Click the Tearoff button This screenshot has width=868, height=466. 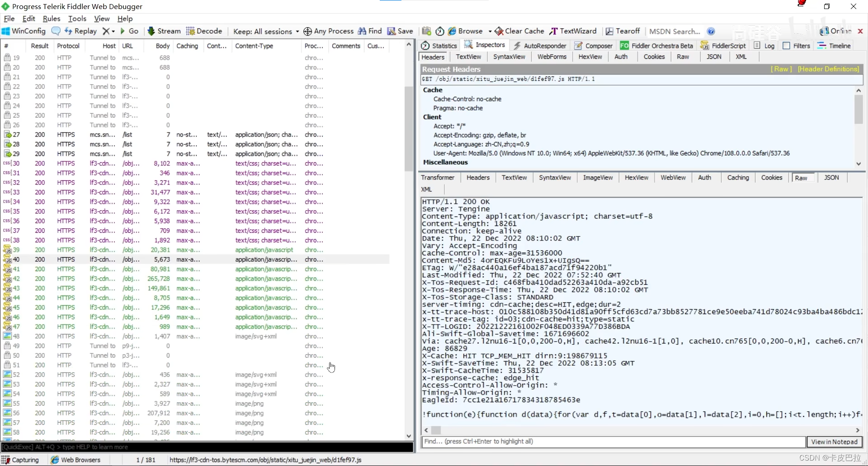pyautogui.click(x=623, y=31)
